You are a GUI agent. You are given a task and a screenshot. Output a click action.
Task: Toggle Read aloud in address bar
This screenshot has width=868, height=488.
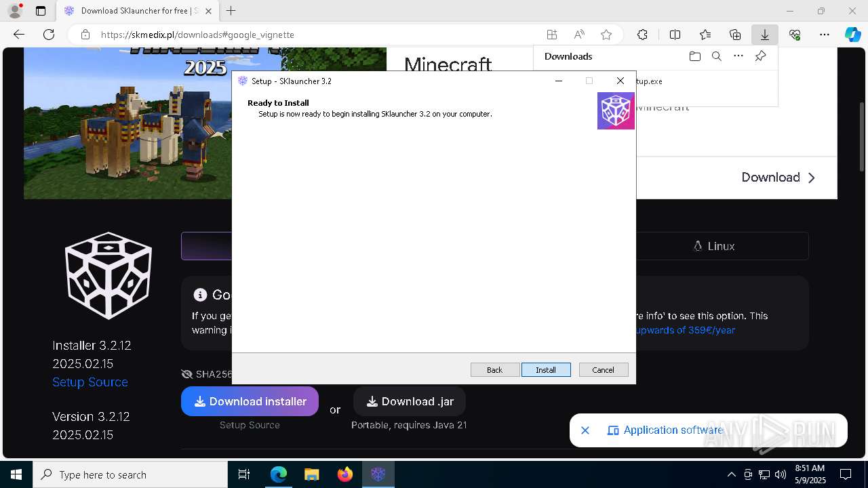point(579,35)
